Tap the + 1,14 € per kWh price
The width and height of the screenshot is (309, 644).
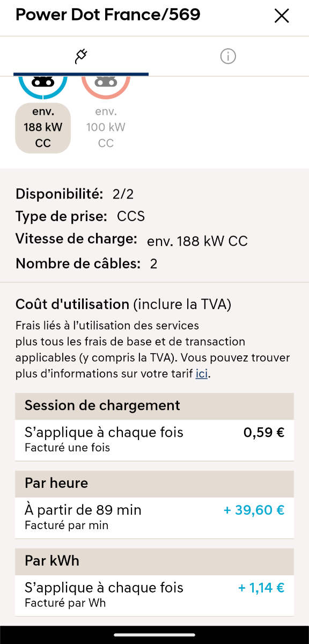tap(261, 588)
